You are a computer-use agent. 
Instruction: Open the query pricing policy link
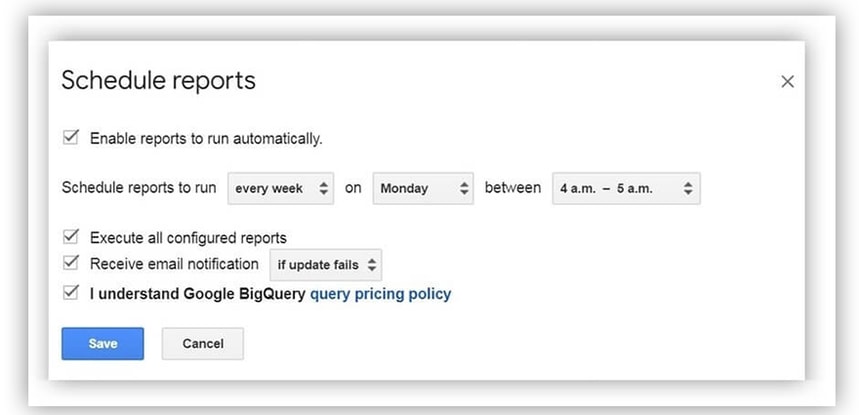[380, 294]
